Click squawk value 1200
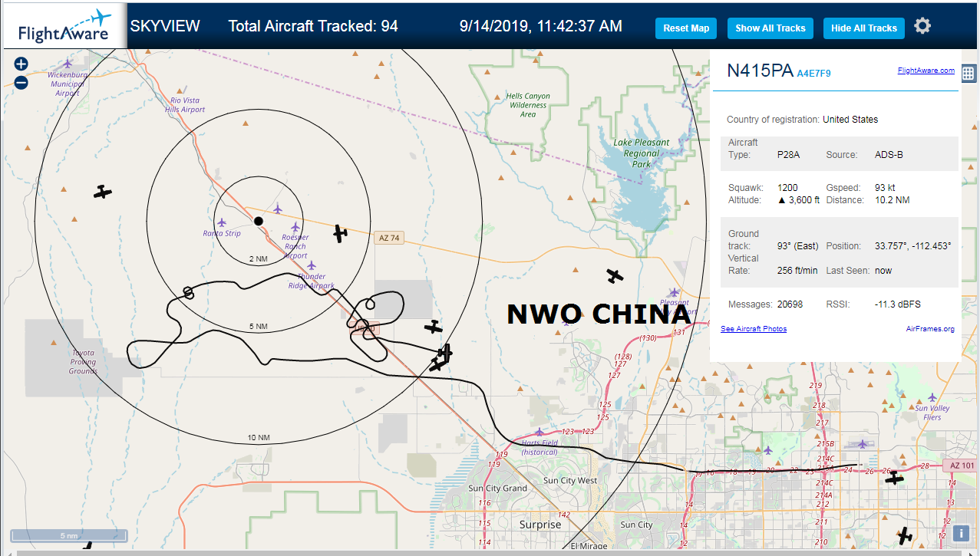The width and height of the screenshot is (980, 556). point(787,188)
